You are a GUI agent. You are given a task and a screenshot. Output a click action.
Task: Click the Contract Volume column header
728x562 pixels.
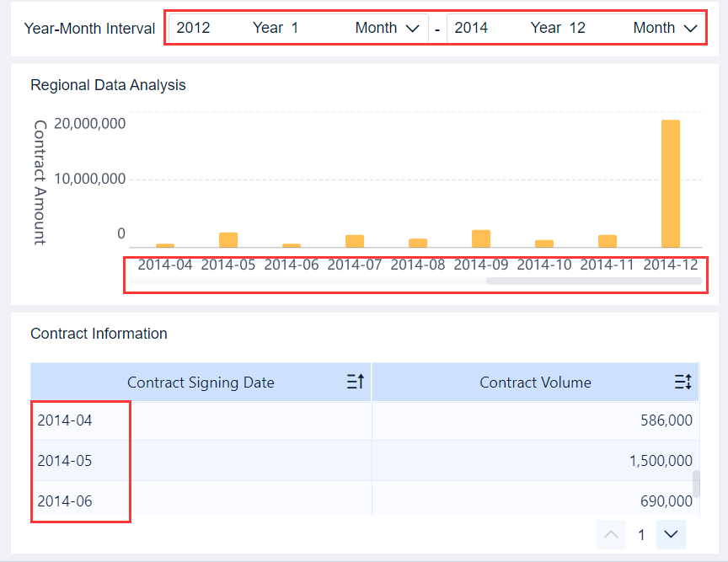coord(535,383)
